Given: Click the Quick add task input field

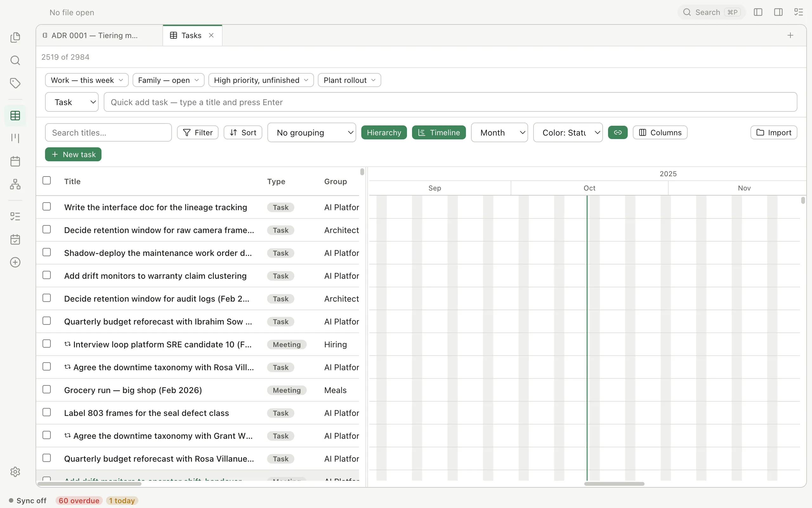Looking at the screenshot, I should pyautogui.click(x=450, y=102).
